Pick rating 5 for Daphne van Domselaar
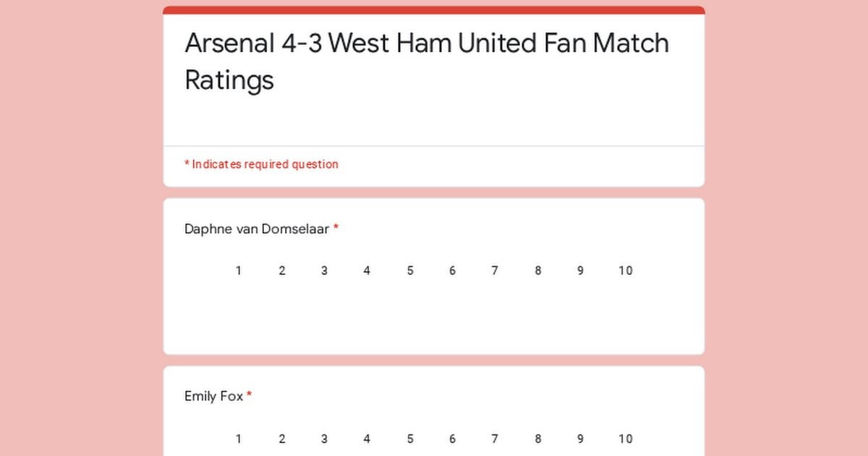This screenshot has height=456, width=868. (x=409, y=271)
